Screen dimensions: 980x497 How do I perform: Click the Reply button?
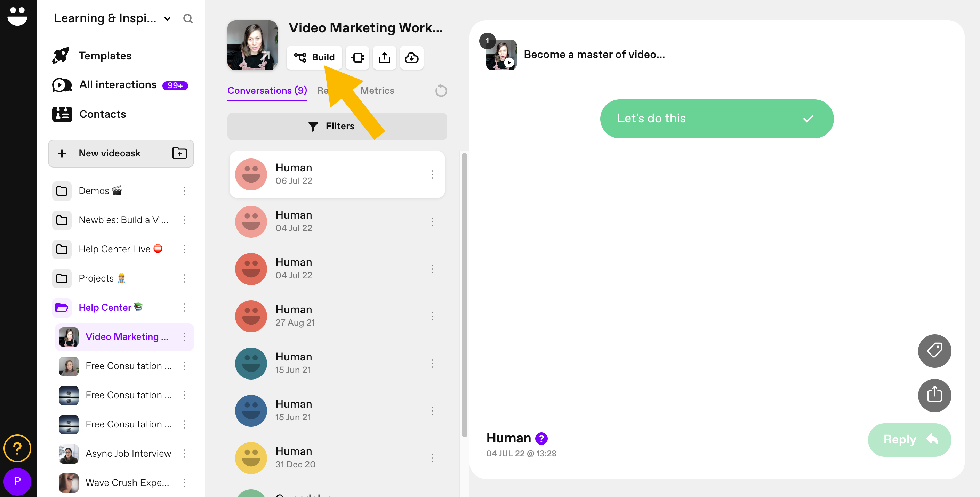click(909, 440)
